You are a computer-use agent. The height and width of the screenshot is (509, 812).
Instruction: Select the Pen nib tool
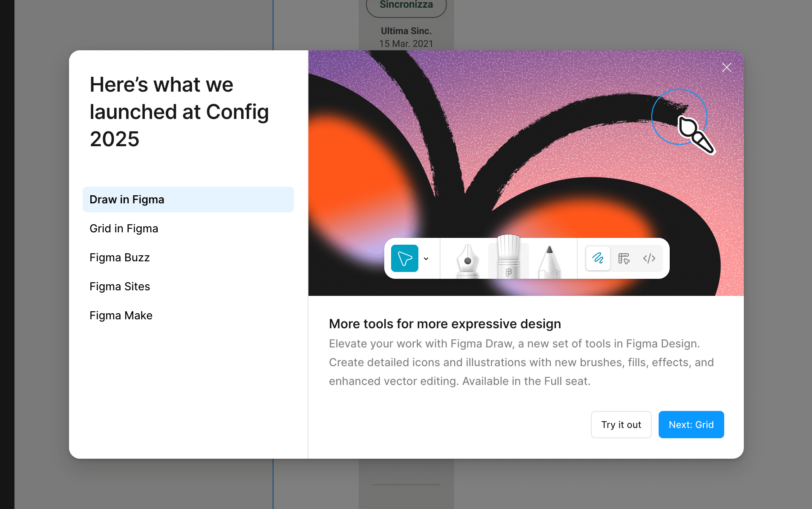coord(467,260)
